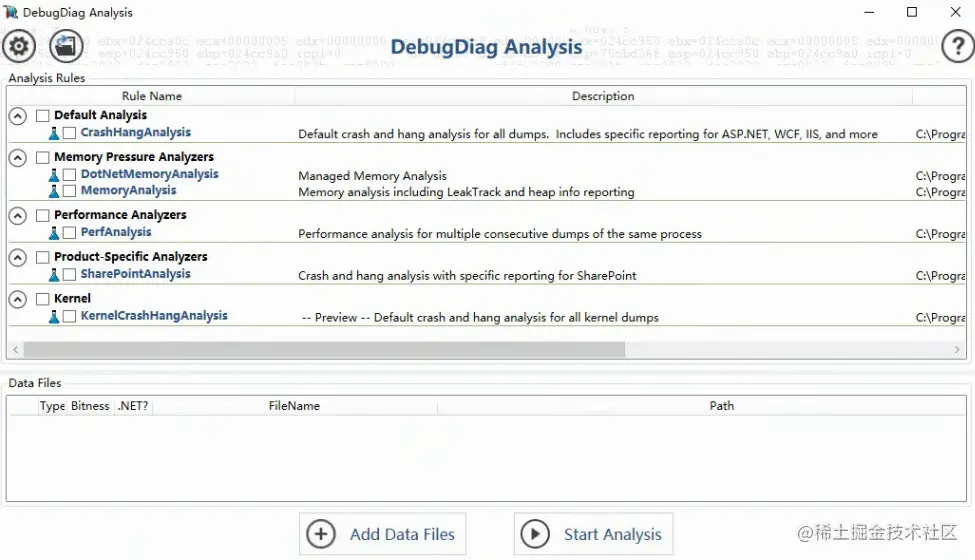Click the horizontal scrollbar thumb in Analysis Rules
This screenshot has width=975, height=560.
click(x=324, y=350)
